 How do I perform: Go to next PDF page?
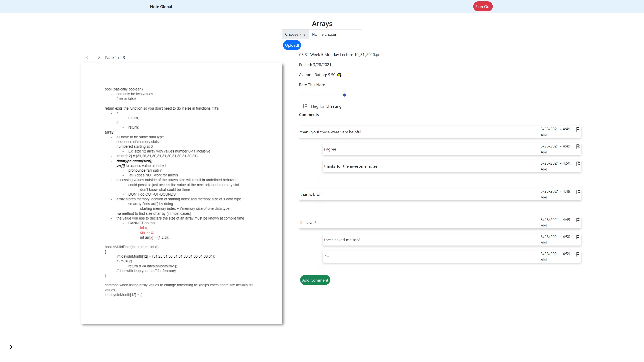(99, 57)
